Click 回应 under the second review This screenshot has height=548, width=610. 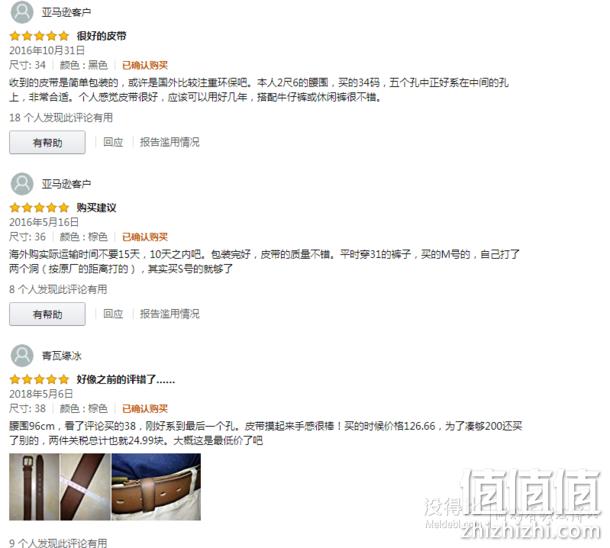113,314
